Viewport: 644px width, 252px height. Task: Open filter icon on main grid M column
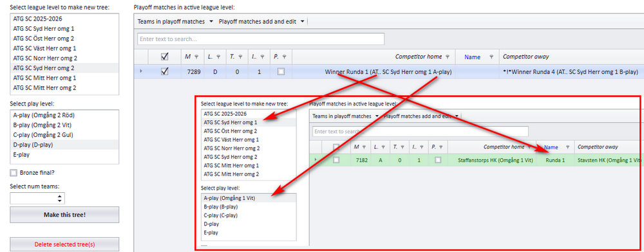pos(196,57)
